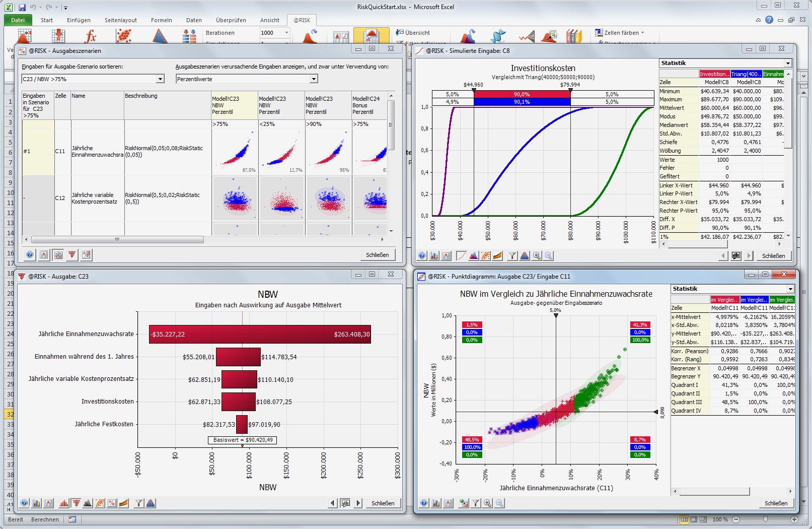Viewport: 812px width, 529px height.
Task: Click the horizontal scrollbar in Ausgabeszenarien table
Action: pyautogui.click(x=117, y=240)
